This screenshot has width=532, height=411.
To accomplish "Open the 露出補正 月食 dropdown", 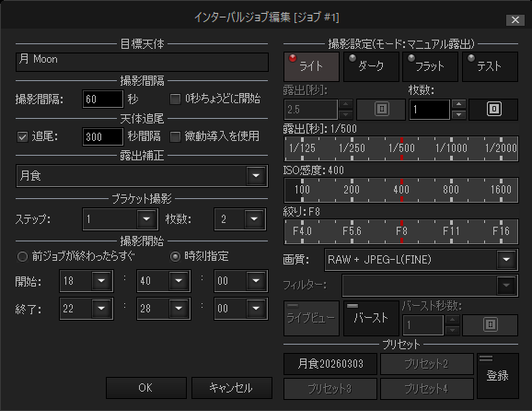I will (256, 176).
